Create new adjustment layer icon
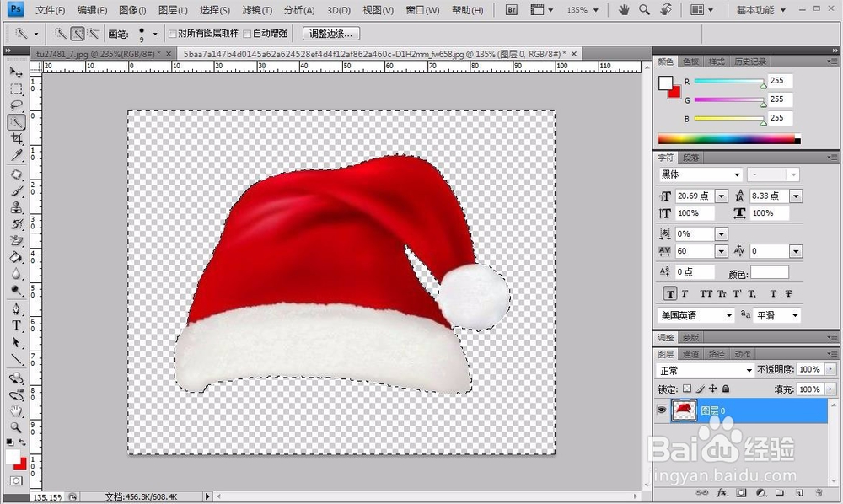Image resolution: width=843 pixels, height=504 pixels. (x=760, y=492)
